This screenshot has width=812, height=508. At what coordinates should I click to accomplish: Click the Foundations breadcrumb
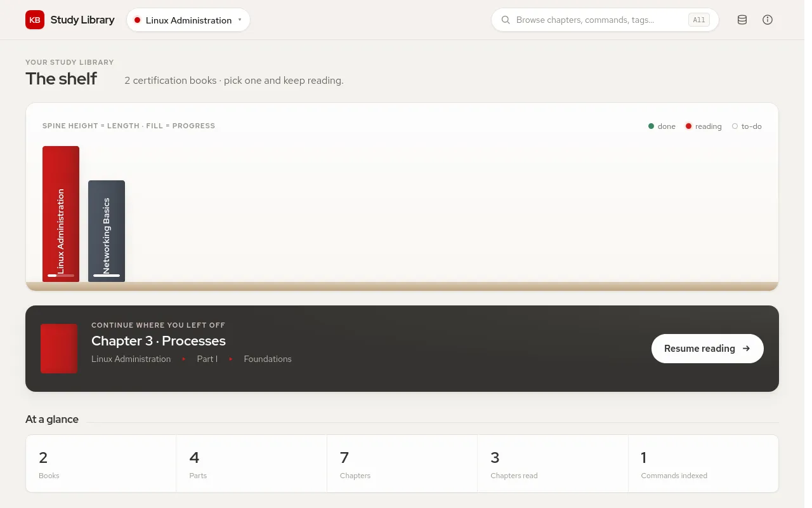pos(268,359)
